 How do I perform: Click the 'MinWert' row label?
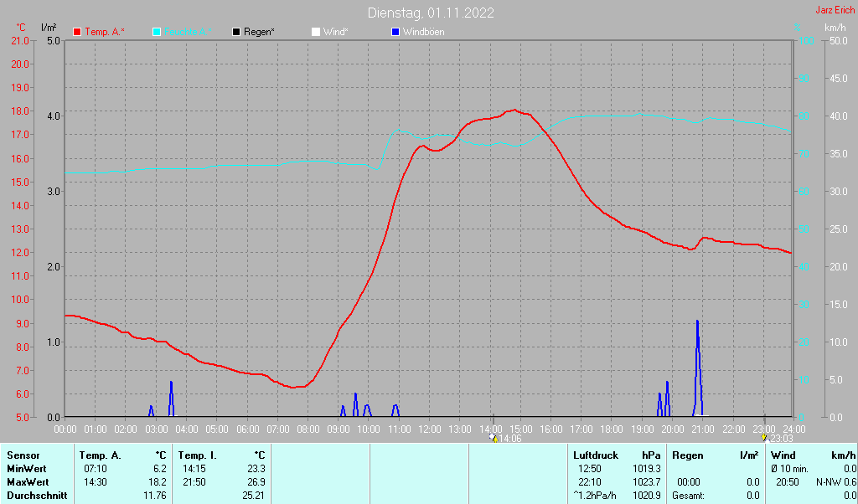tap(26, 469)
